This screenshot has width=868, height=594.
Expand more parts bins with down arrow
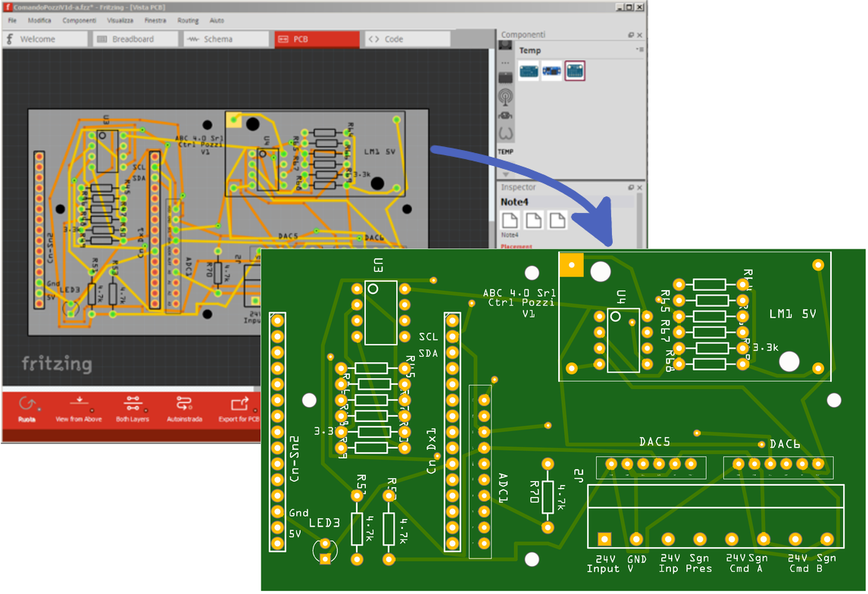click(505, 174)
